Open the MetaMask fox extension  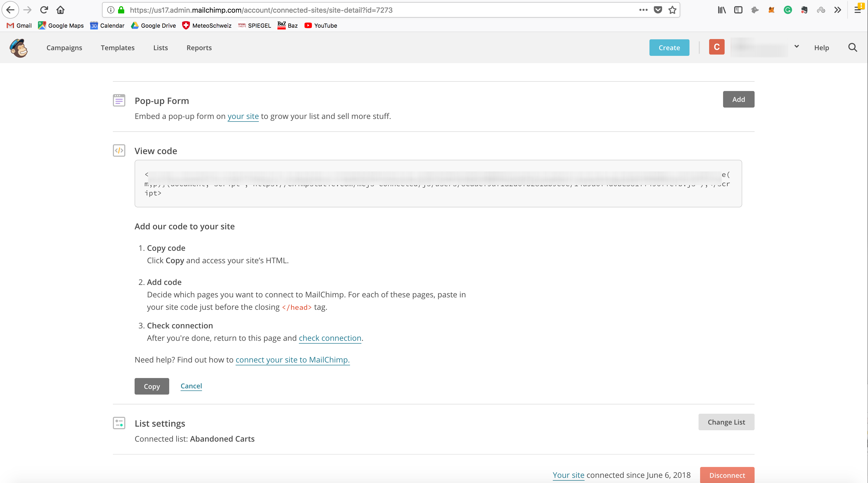tap(771, 10)
